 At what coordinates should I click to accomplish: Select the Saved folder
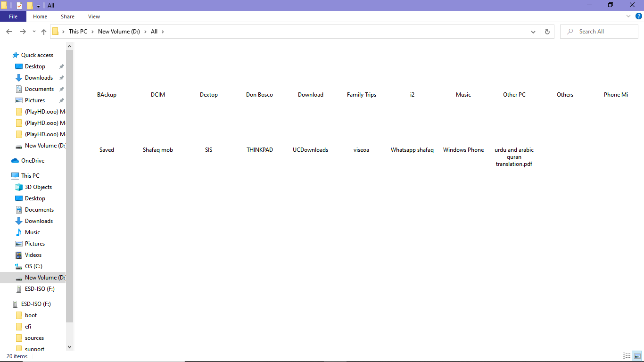107,150
